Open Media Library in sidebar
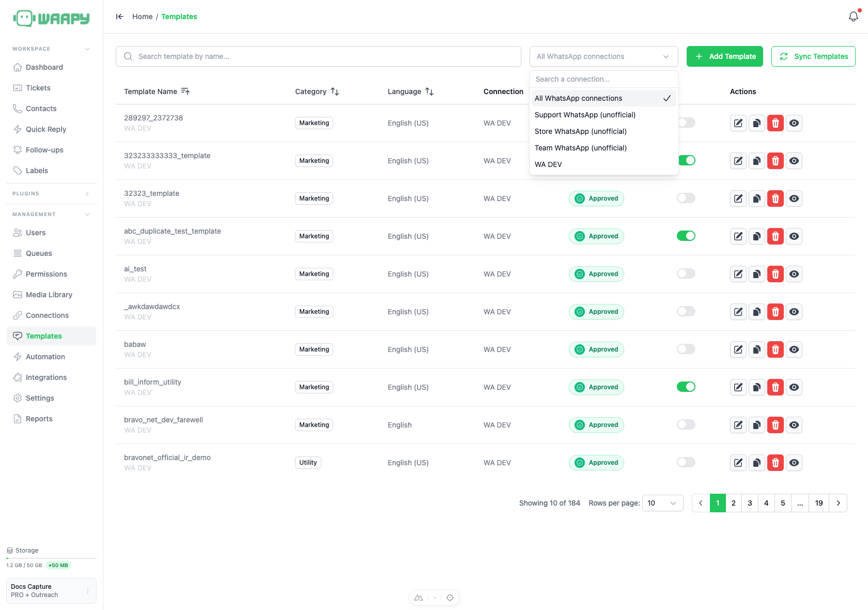The image size is (868, 610). coord(51,295)
